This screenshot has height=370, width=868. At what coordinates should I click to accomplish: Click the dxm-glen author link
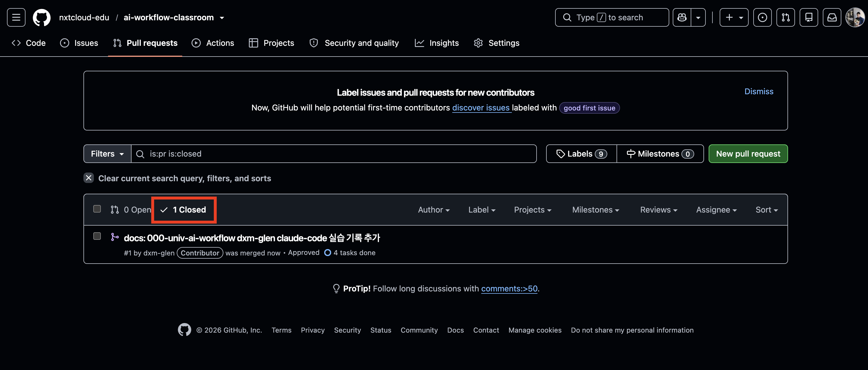(x=159, y=253)
